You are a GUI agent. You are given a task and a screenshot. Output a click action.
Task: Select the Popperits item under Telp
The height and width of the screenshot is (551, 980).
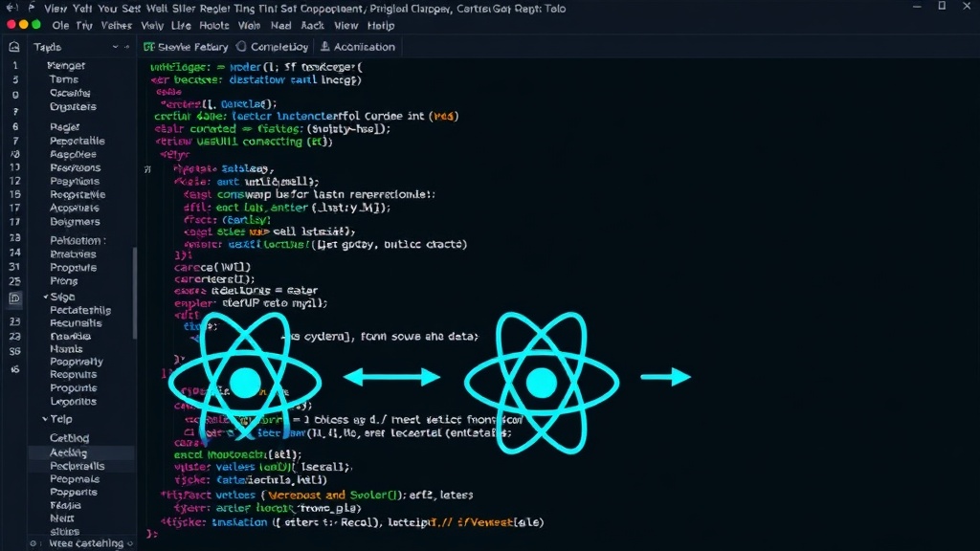(73, 493)
